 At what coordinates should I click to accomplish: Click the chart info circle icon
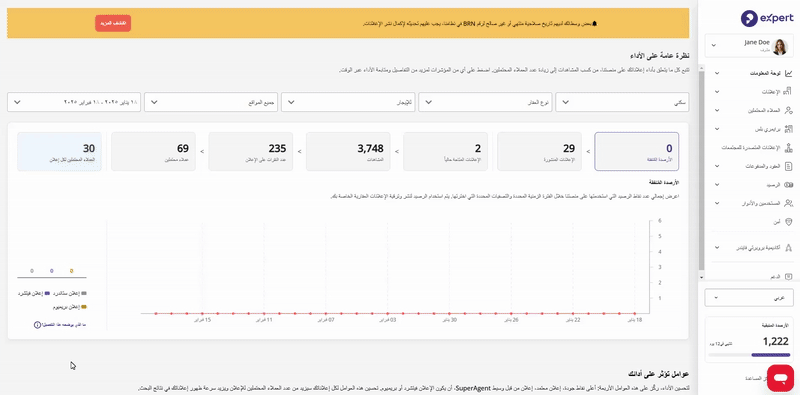pos(37,325)
